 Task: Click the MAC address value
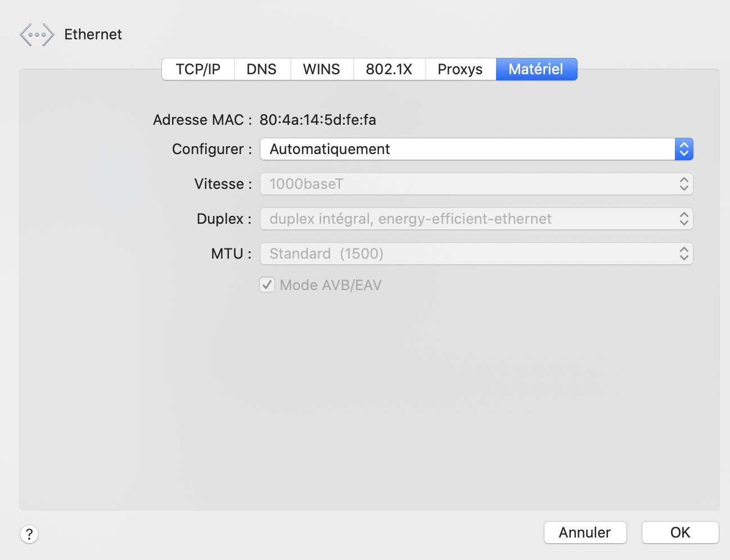click(x=318, y=120)
